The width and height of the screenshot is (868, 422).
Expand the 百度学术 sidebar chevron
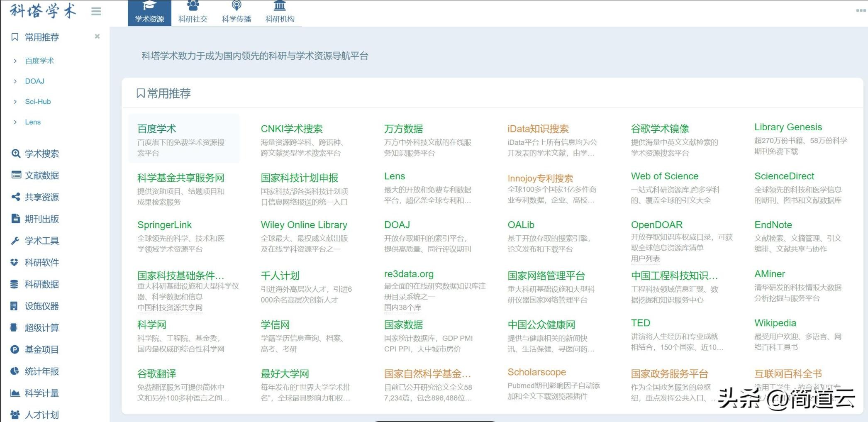click(15, 61)
